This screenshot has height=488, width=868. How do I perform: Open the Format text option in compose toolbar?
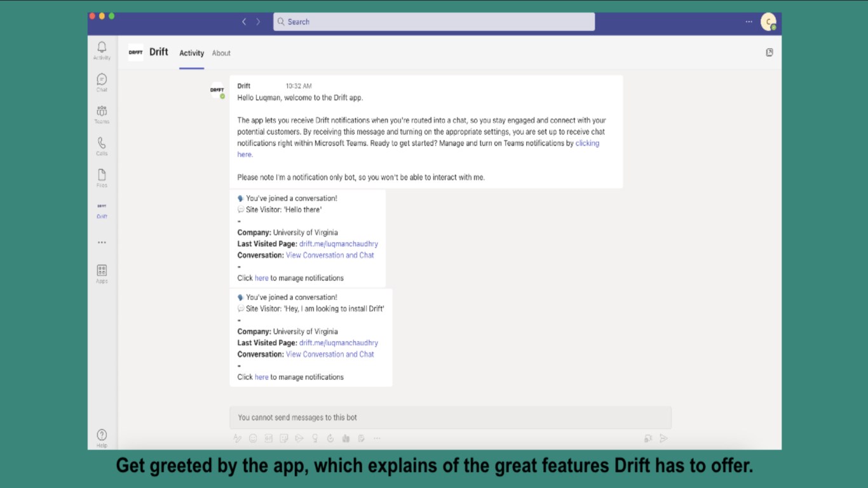pos(238,438)
